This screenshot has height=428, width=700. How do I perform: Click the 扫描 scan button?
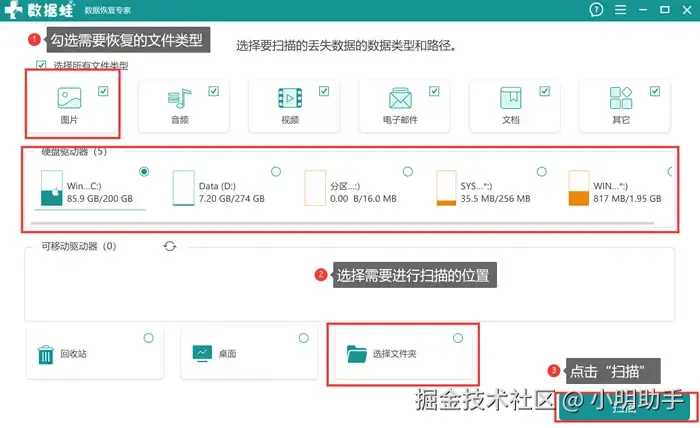click(625, 407)
